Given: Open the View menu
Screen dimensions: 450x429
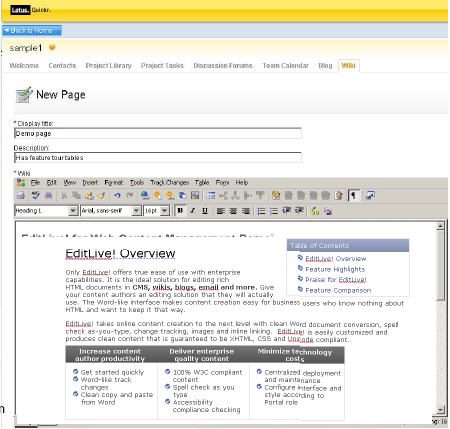Looking at the screenshot, I should (x=70, y=182).
